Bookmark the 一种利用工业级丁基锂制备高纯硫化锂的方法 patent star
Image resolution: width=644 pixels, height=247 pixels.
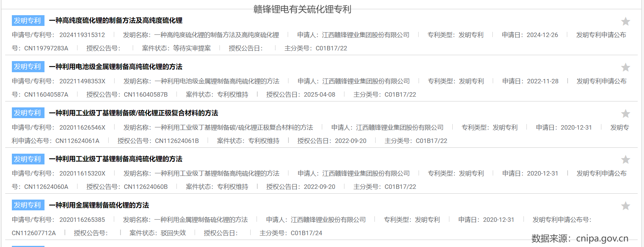[x=625, y=160]
